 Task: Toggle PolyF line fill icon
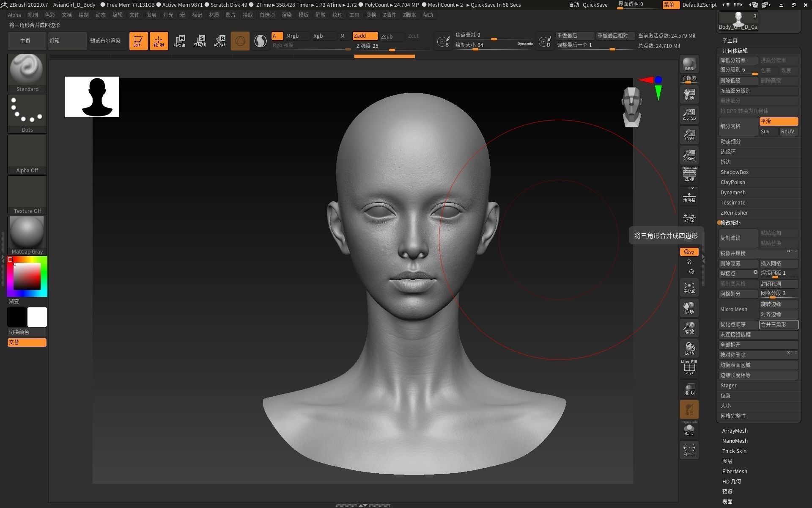click(x=689, y=368)
